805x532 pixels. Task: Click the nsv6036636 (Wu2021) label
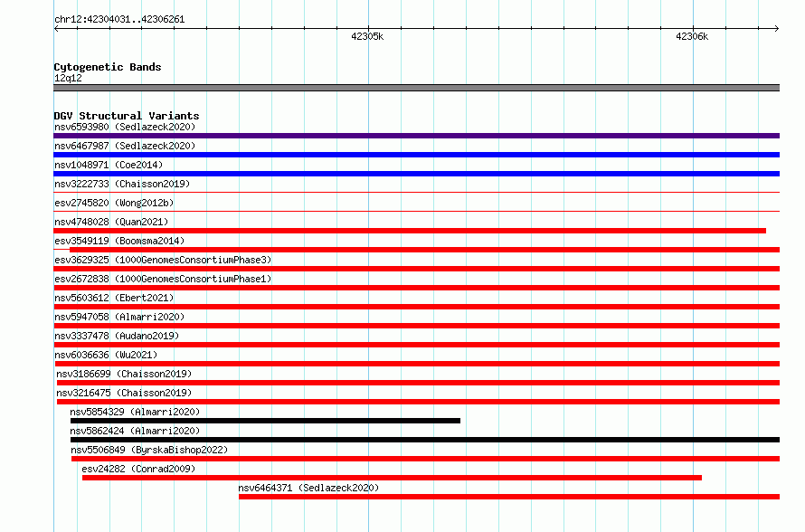(106, 355)
